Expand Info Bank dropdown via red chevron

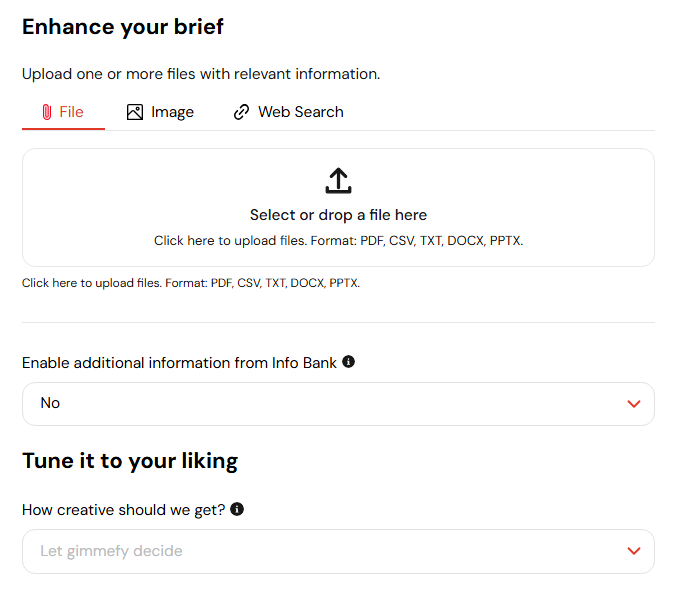pyautogui.click(x=633, y=404)
